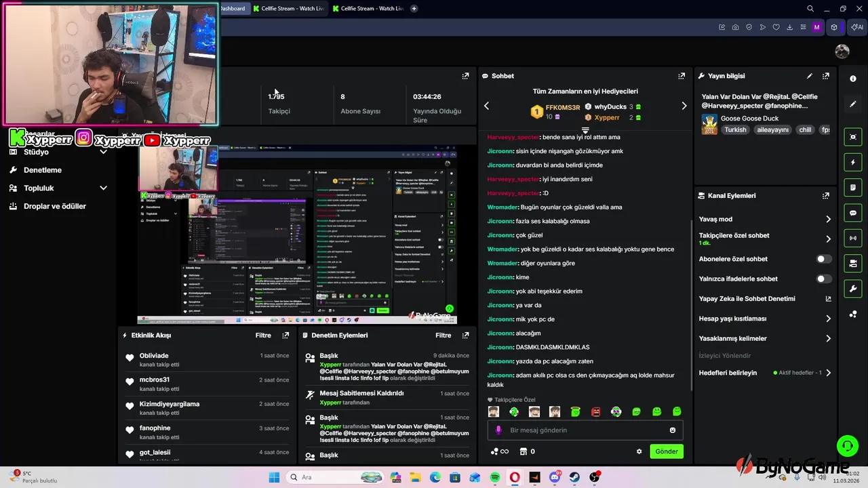The width and height of the screenshot is (868, 488).
Task: Open Discord from the taskbar
Action: [555, 477]
